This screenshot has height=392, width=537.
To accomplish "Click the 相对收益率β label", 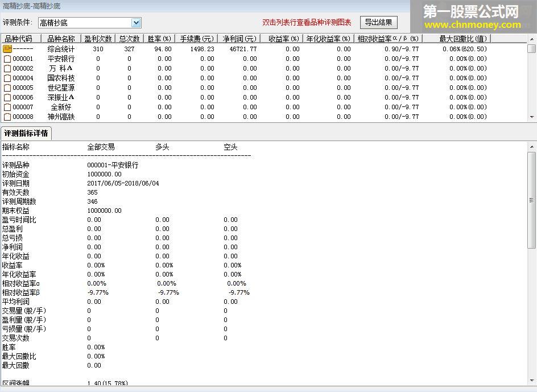I will pos(21,292).
